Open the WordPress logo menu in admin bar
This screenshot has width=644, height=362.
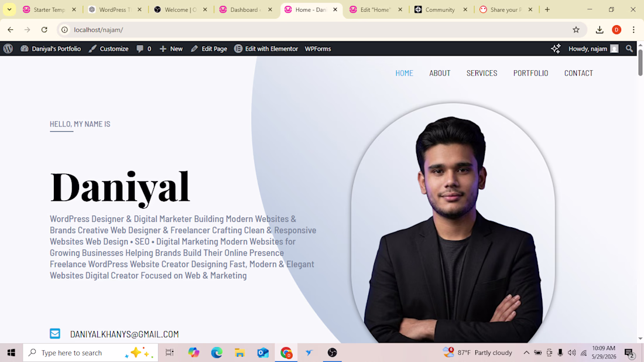[x=8, y=49]
